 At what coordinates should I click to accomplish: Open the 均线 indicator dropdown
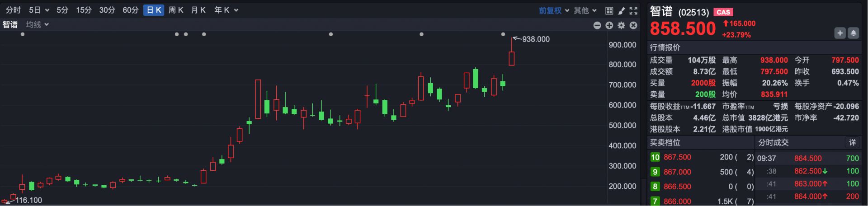coord(37,24)
